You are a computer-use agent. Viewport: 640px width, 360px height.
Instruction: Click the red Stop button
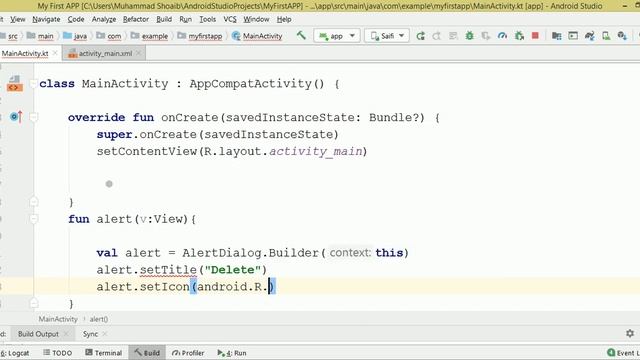coord(535,36)
